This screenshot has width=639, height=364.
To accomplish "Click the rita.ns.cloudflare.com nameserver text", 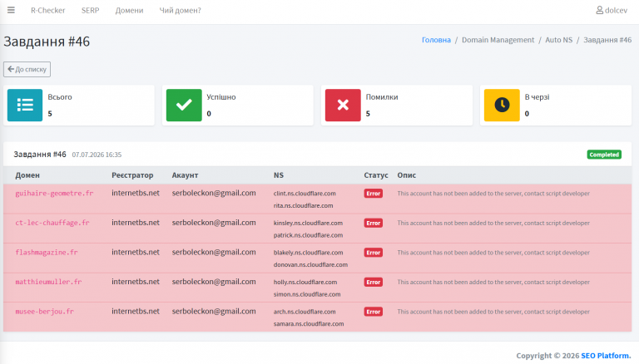I will point(303,205).
